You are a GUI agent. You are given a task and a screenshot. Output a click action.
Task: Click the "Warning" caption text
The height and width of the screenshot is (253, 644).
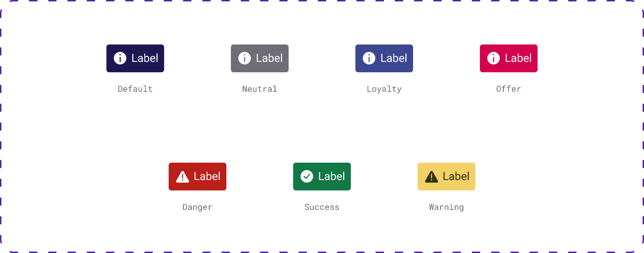click(446, 207)
